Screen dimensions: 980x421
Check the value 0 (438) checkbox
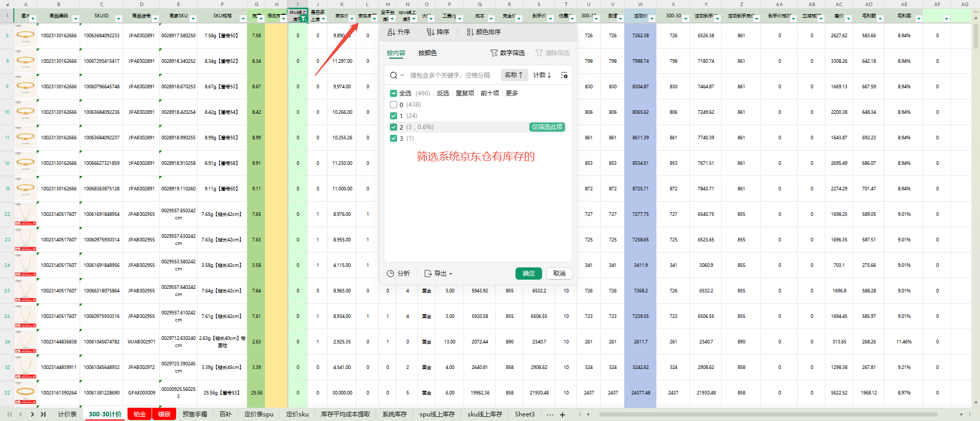[x=394, y=105]
